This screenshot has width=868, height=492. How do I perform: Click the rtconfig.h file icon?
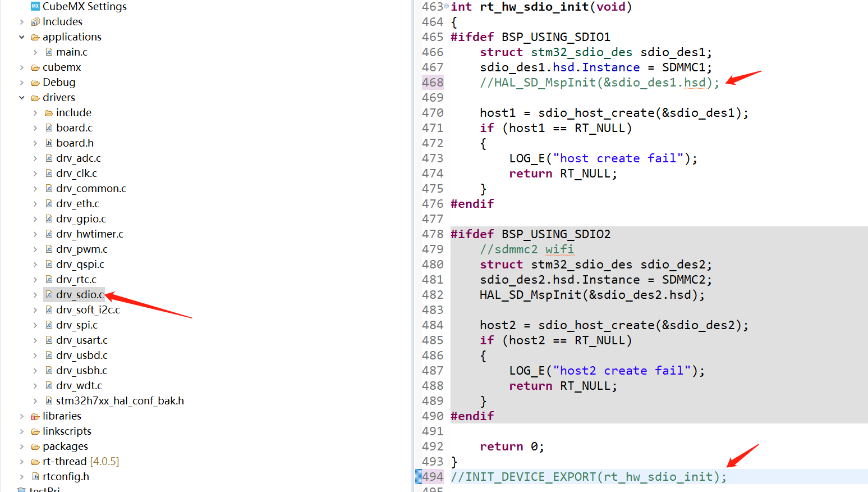coord(35,477)
